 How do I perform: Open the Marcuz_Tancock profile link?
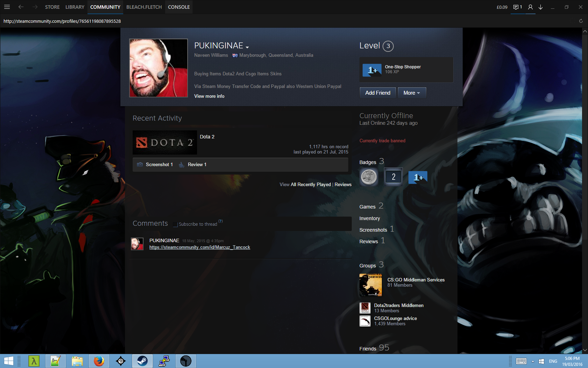199,247
